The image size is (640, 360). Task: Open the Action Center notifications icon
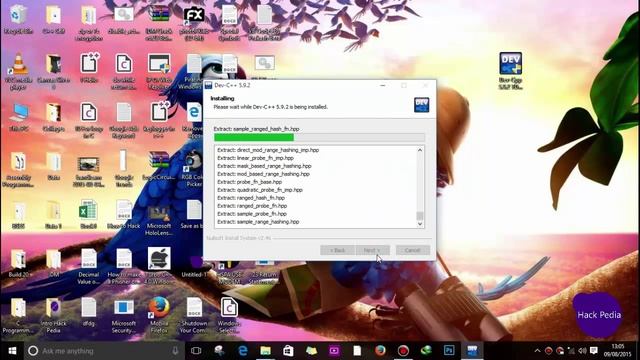pos(594,351)
